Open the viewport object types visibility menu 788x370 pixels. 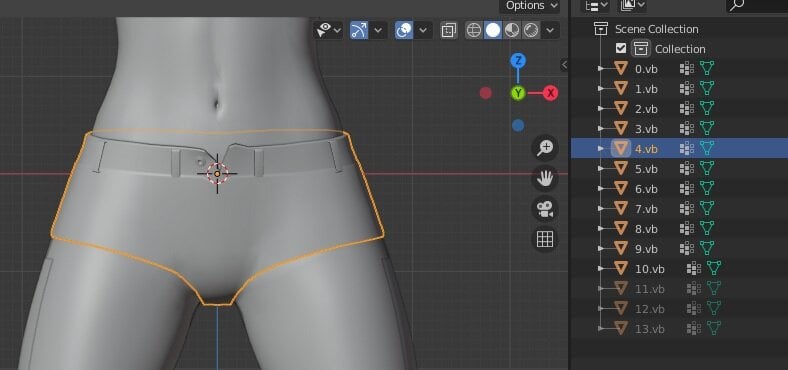point(328,30)
